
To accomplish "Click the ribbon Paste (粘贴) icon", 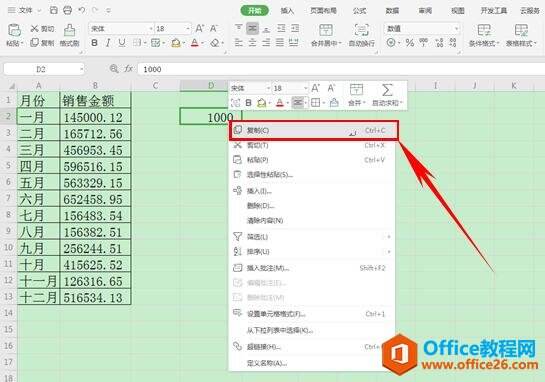I will (14, 31).
